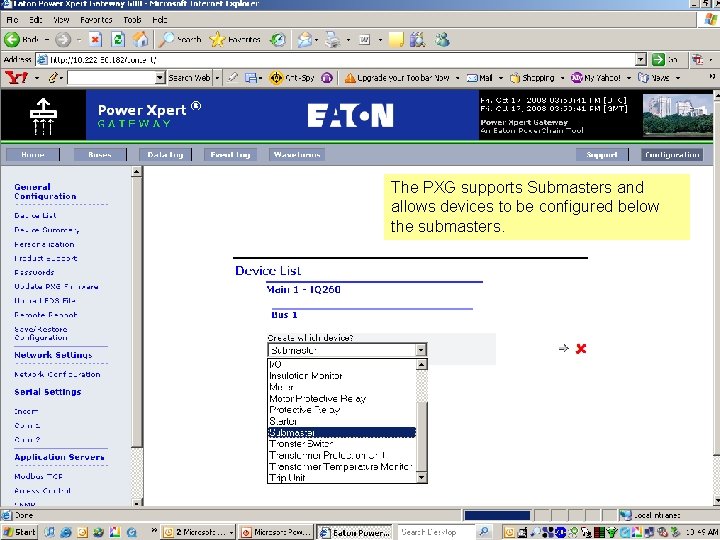
Task: Go back using IE Back button
Action: 21,39
